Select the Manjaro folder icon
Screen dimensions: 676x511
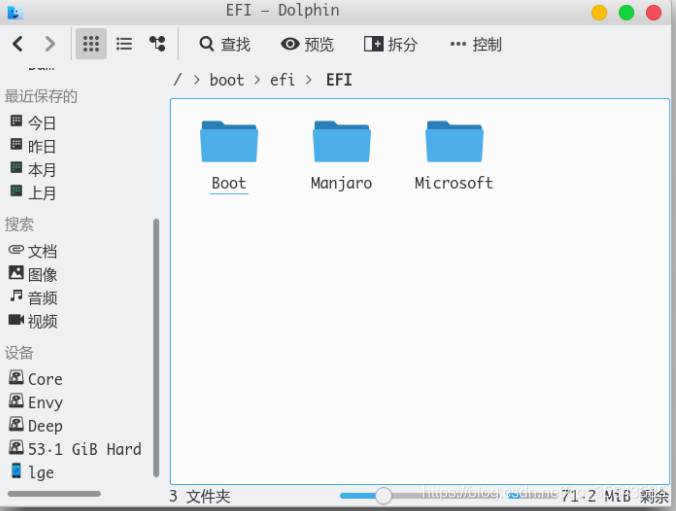tap(341, 141)
